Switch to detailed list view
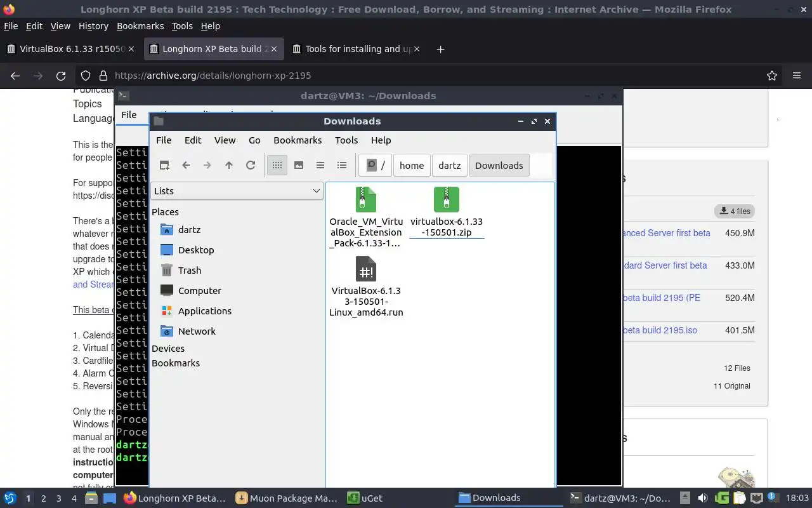This screenshot has width=812, height=508. [342, 165]
